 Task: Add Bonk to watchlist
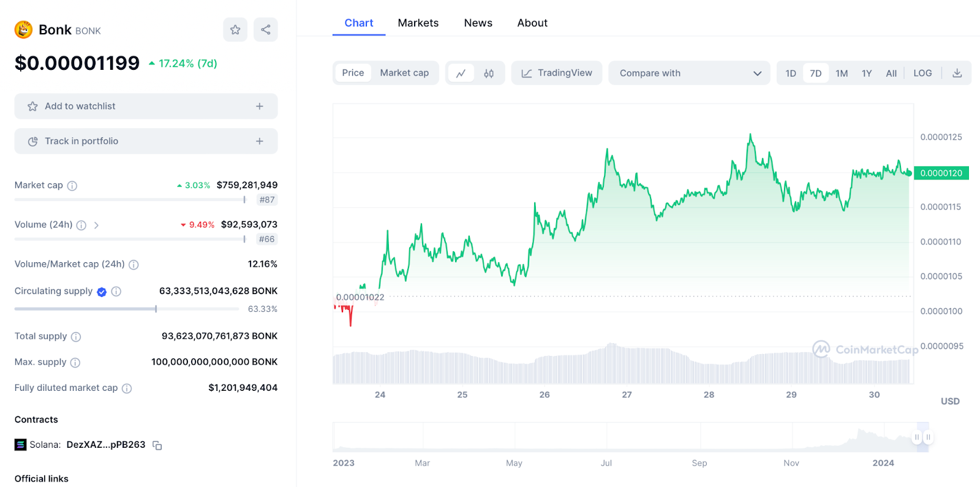pyautogui.click(x=146, y=106)
